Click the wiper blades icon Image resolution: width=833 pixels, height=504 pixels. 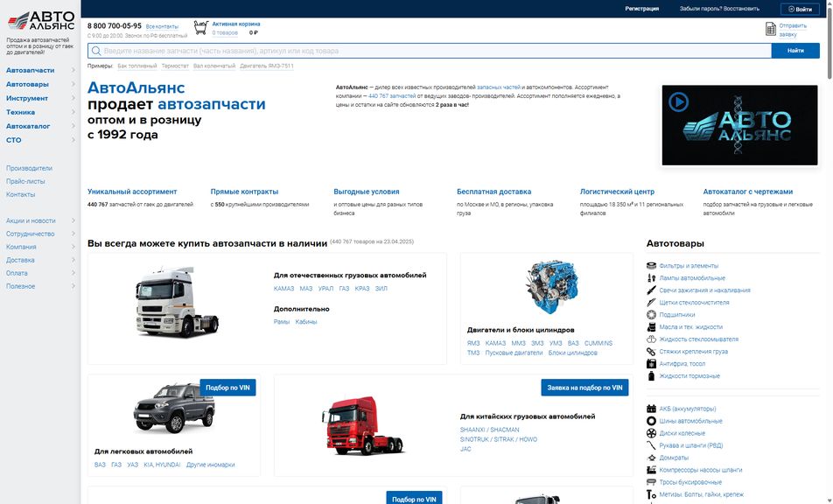[x=651, y=302]
